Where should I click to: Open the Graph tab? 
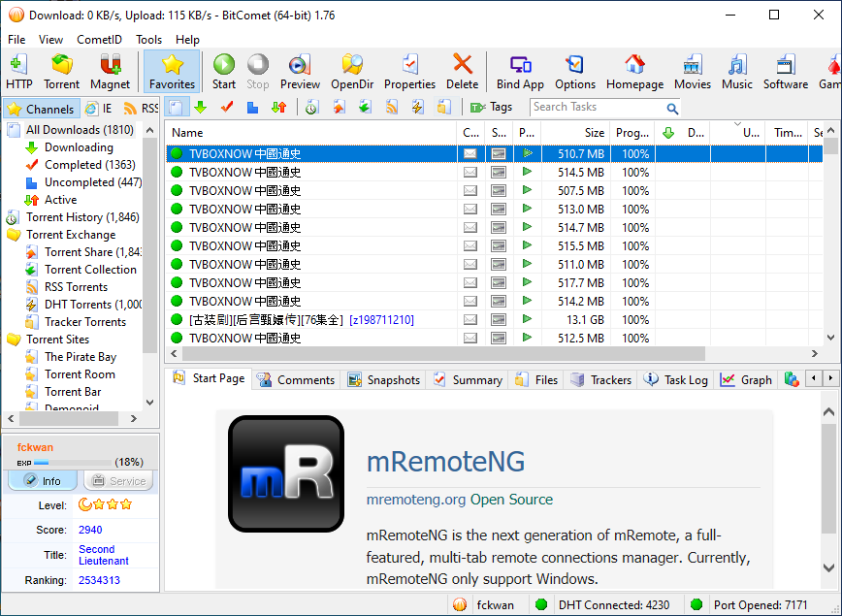[x=746, y=379]
